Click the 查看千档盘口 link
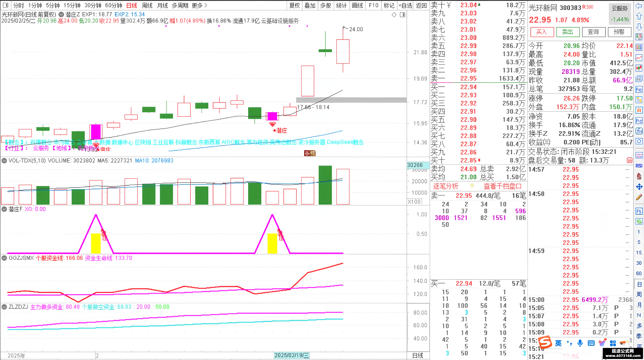644x360 pixels. point(503,186)
